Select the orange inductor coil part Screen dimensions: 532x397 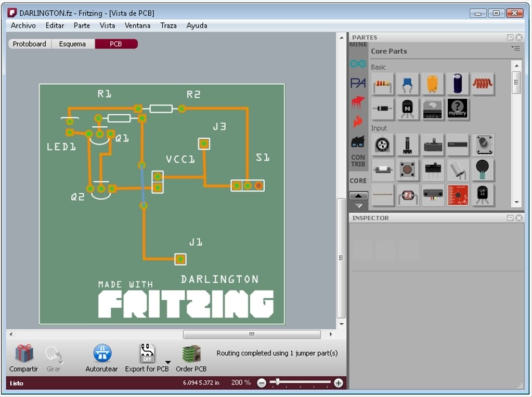click(x=483, y=84)
